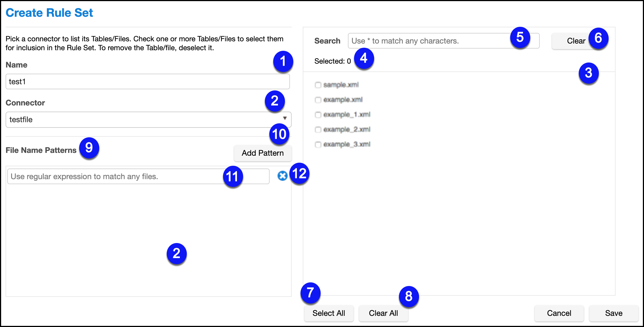Image resolution: width=644 pixels, height=327 pixels.
Task: Click the dropdown arrow on Connector field
Action: point(285,118)
